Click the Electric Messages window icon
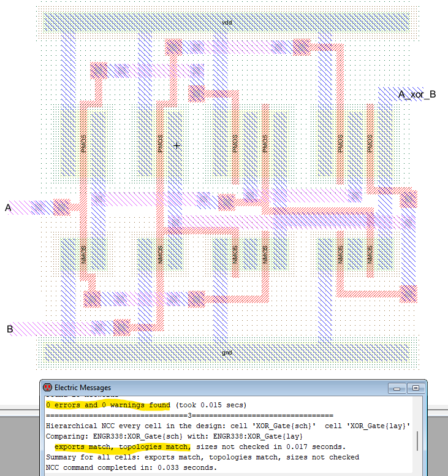This screenshot has width=448, height=476. (x=47, y=388)
